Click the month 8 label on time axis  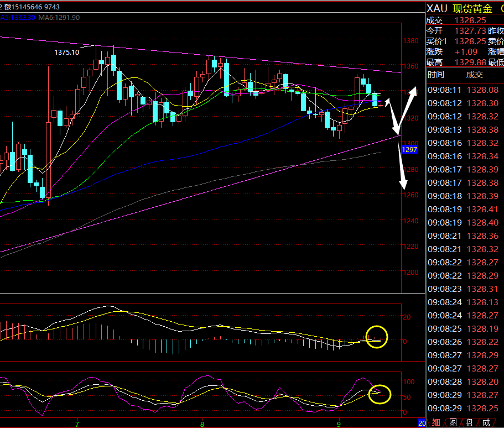pyautogui.click(x=202, y=424)
